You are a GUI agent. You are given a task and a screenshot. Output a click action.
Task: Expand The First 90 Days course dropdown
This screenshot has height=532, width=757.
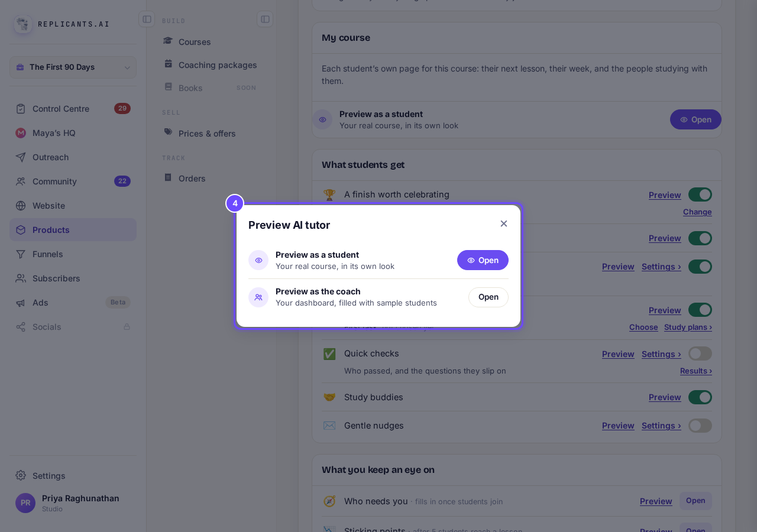coord(73,67)
